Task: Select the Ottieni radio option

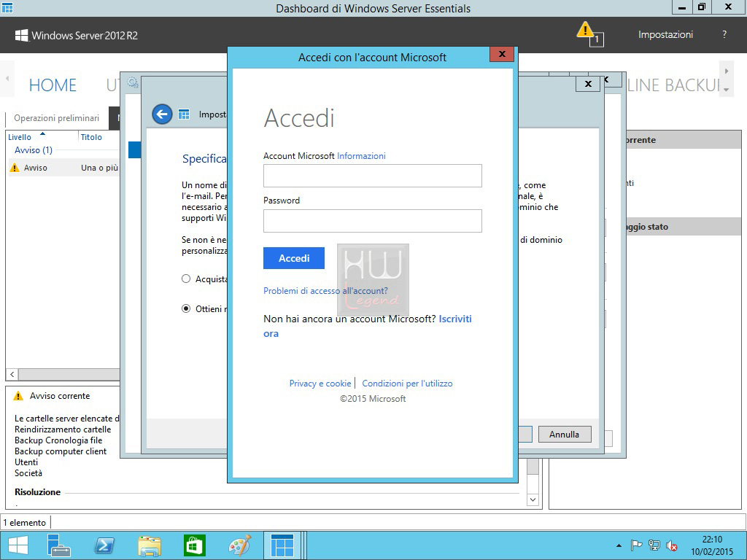Action: (x=186, y=308)
